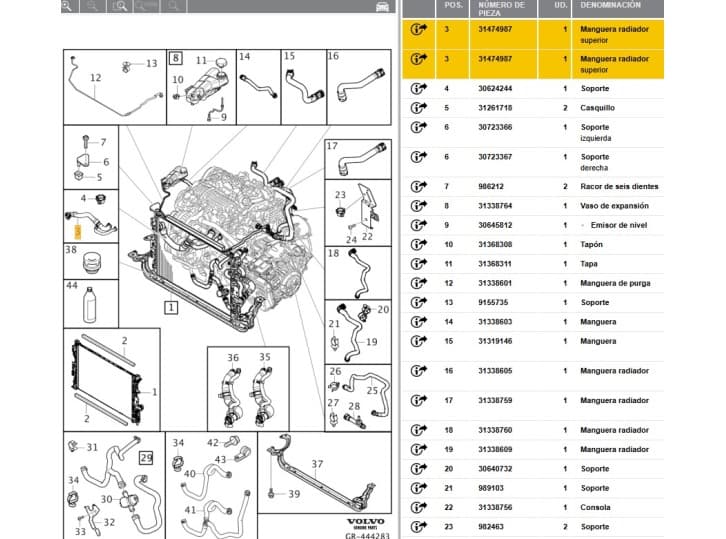Open info icon for part 31338603
This screenshot has width=726, height=539.
point(419,321)
